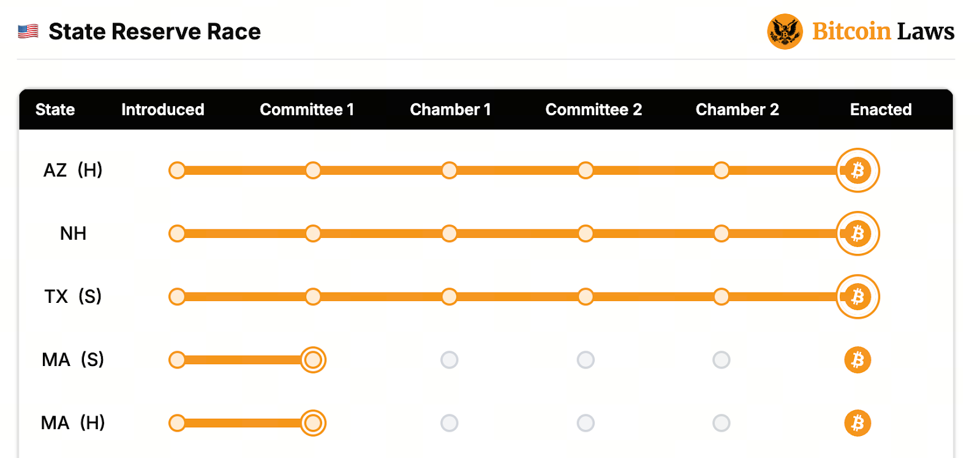Click AZ (H) Introduced stage dot
980x458 pixels.
(x=177, y=170)
